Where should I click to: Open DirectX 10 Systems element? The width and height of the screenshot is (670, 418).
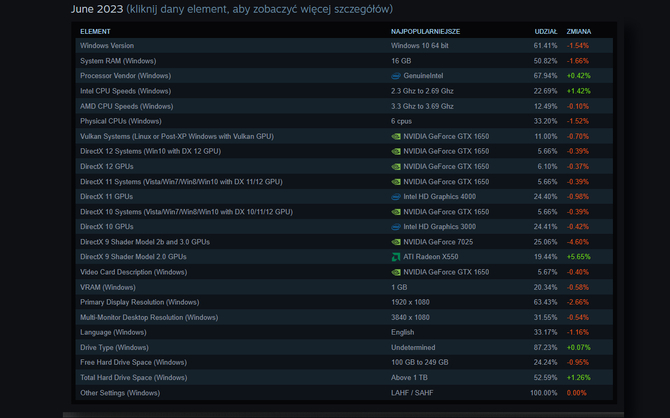[x=344, y=212]
